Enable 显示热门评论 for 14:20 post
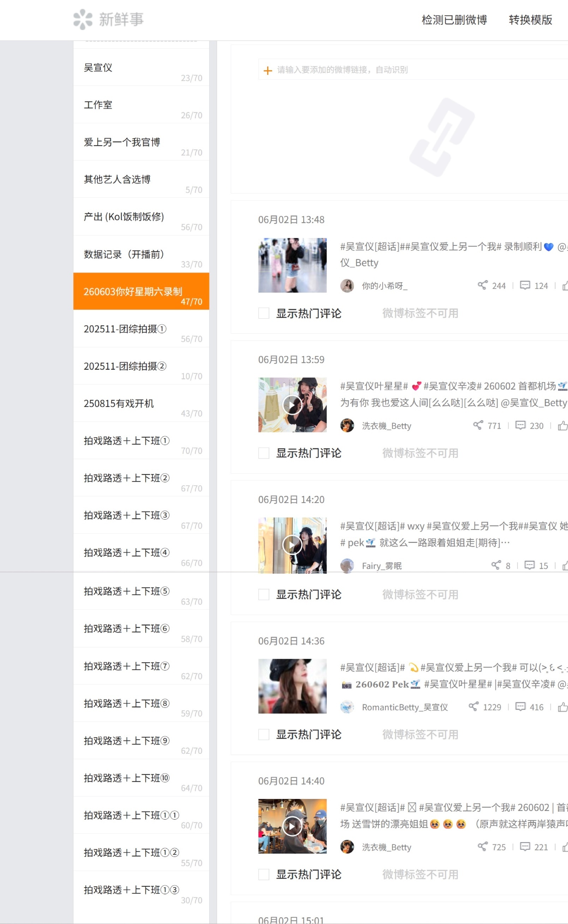 pyautogui.click(x=264, y=594)
